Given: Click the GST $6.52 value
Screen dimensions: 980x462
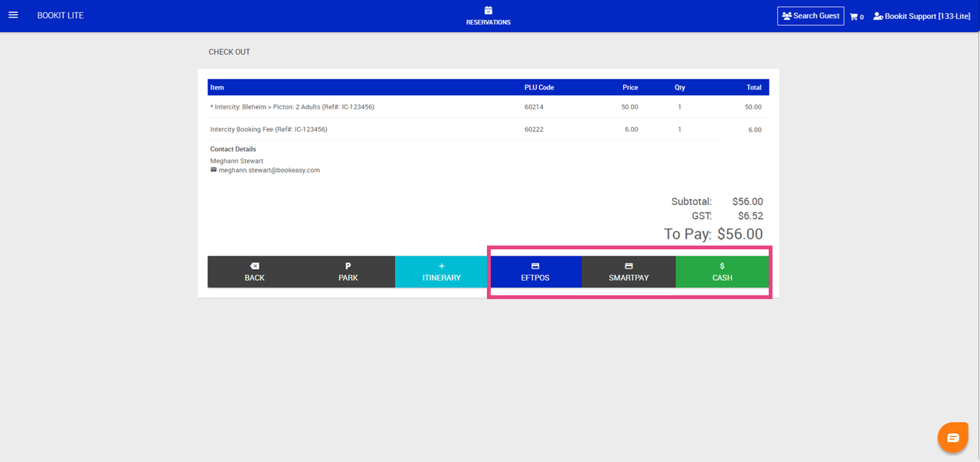Looking at the screenshot, I should click(x=750, y=216).
